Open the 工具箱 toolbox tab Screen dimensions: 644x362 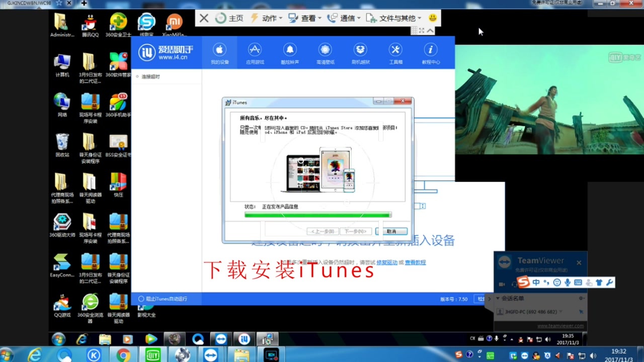395,53
